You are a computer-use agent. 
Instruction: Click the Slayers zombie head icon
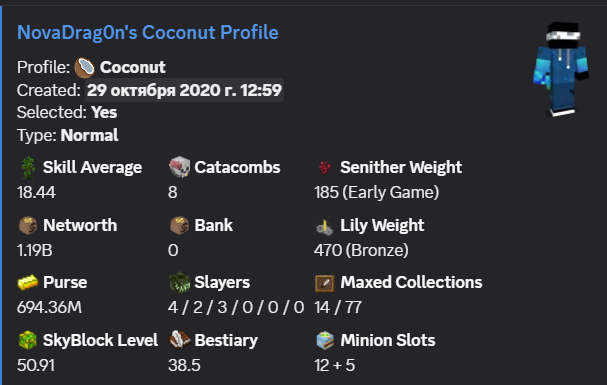coord(179,282)
